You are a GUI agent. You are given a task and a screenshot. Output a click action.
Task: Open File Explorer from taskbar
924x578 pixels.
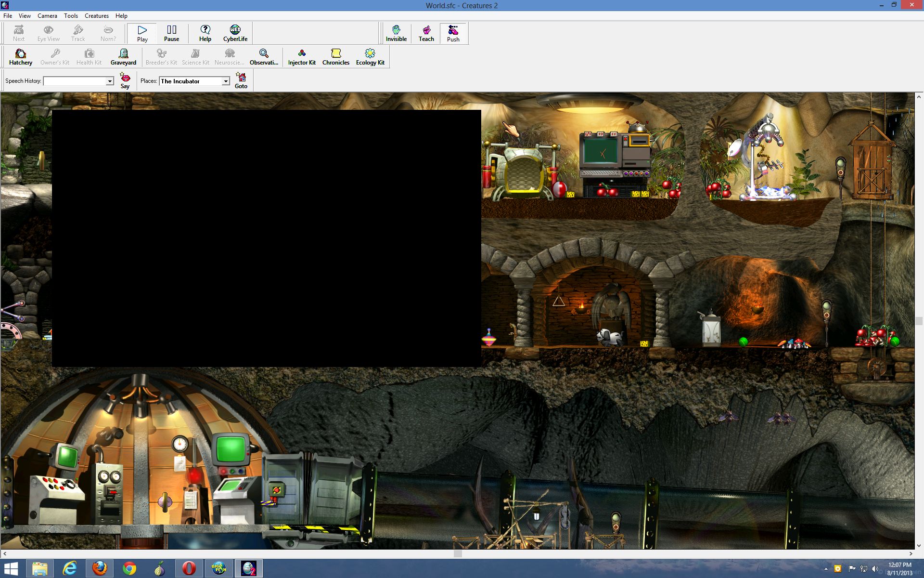pyautogui.click(x=40, y=569)
